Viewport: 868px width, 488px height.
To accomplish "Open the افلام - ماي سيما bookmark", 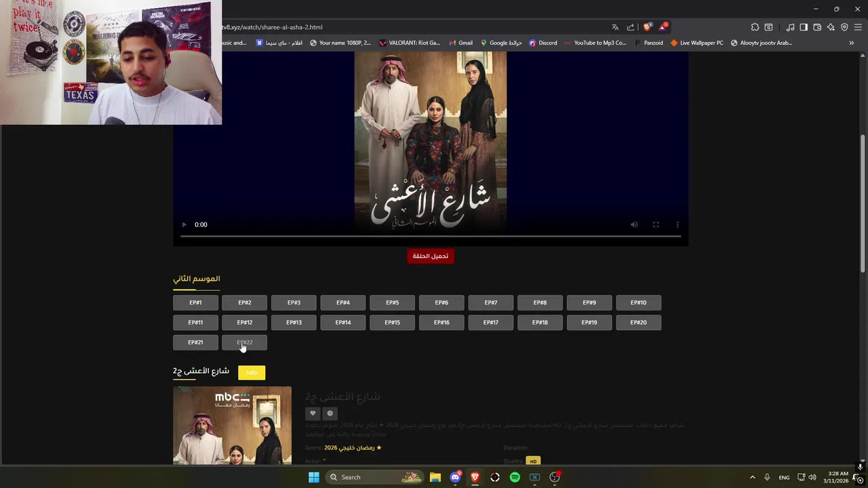I will click(279, 43).
